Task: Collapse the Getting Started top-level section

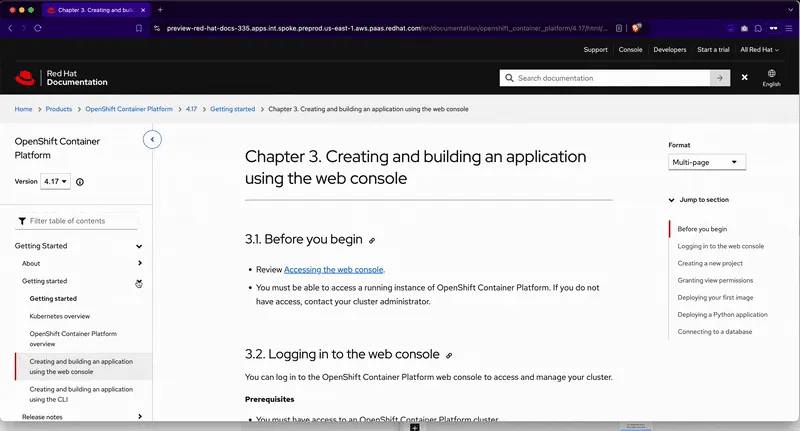Action: coord(139,246)
